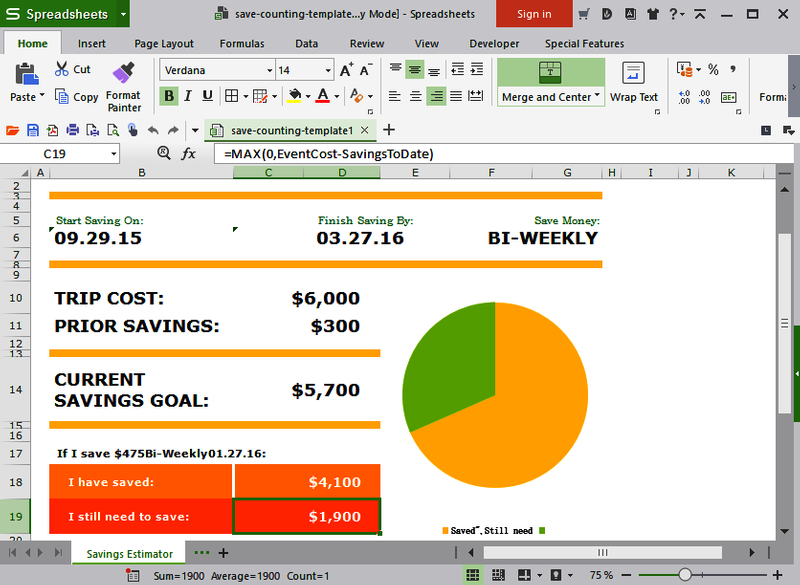The height and width of the screenshot is (585, 800).
Task: Toggle bold formatting
Action: pos(168,95)
